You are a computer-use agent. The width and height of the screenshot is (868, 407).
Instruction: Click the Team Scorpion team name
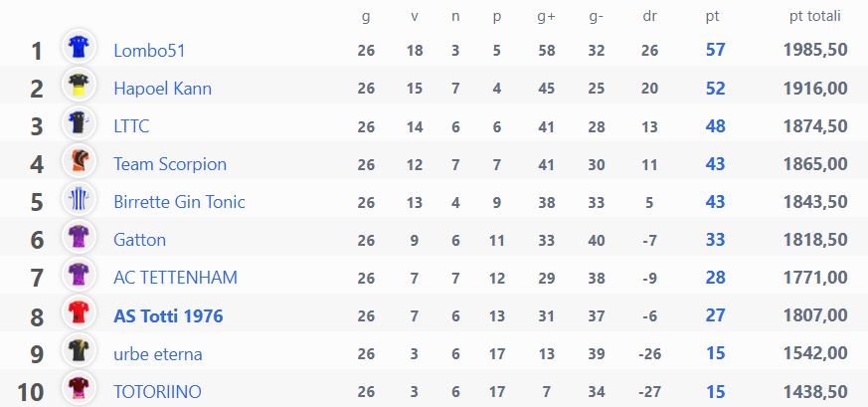tap(170, 164)
